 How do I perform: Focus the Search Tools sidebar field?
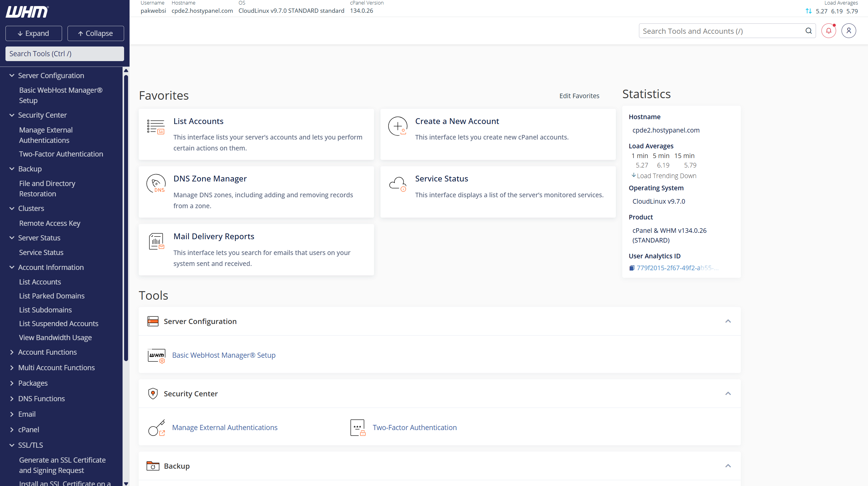(65, 53)
